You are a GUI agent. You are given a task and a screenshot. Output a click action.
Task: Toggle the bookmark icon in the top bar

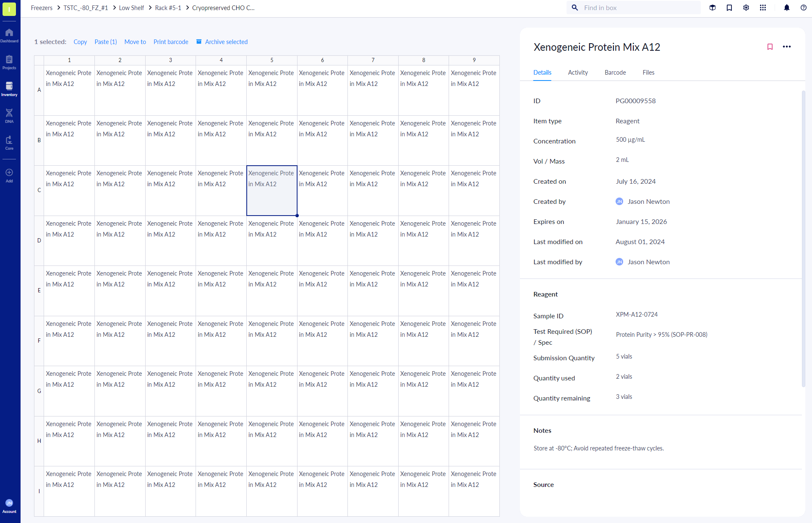[x=729, y=8]
